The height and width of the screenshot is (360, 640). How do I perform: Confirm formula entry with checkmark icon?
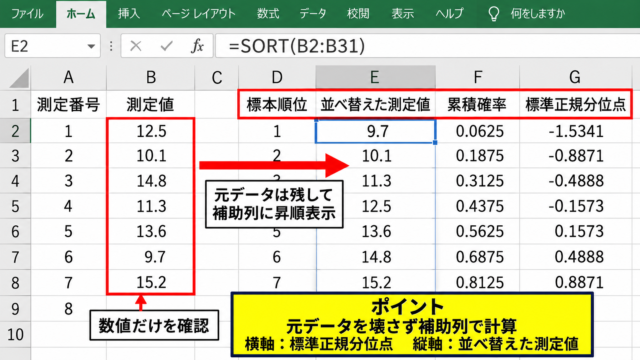pos(167,46)
